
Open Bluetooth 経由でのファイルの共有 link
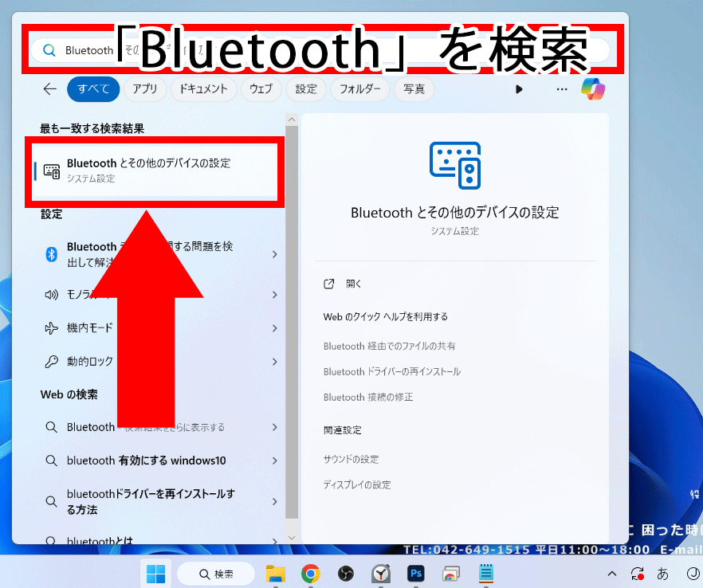[389, 346]
